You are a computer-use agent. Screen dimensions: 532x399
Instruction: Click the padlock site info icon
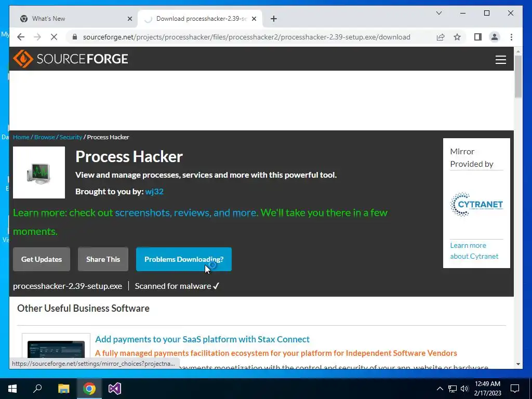[x=75, y=37]
